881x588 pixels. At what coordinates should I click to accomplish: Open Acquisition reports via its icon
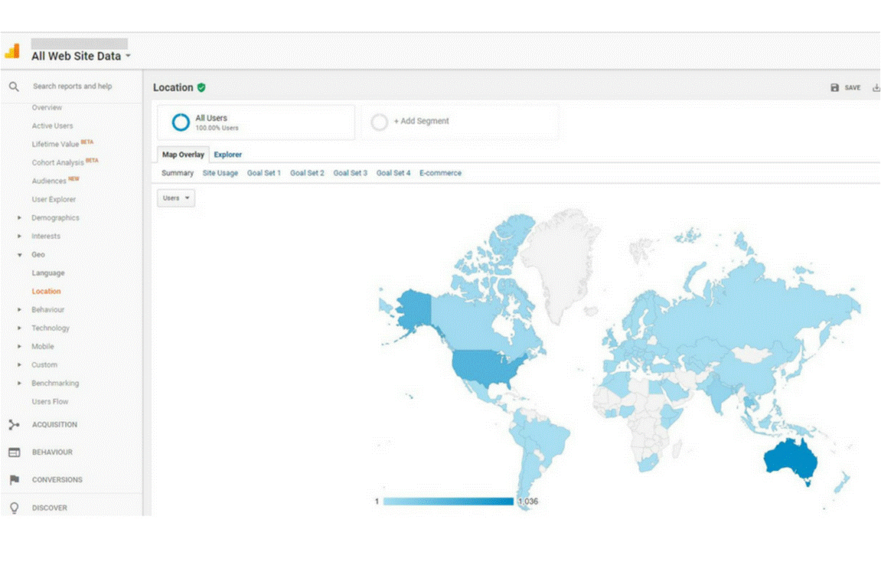pyautogui.click(x=14, y=425)
